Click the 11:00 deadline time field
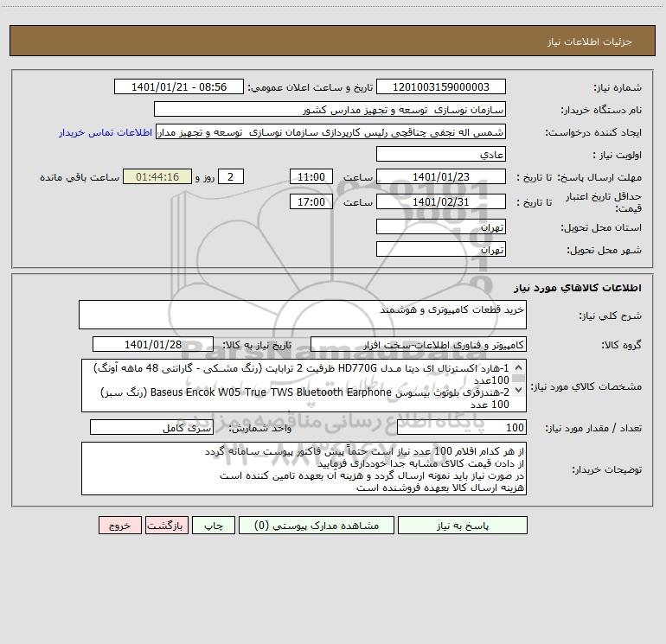 [311, 176]
